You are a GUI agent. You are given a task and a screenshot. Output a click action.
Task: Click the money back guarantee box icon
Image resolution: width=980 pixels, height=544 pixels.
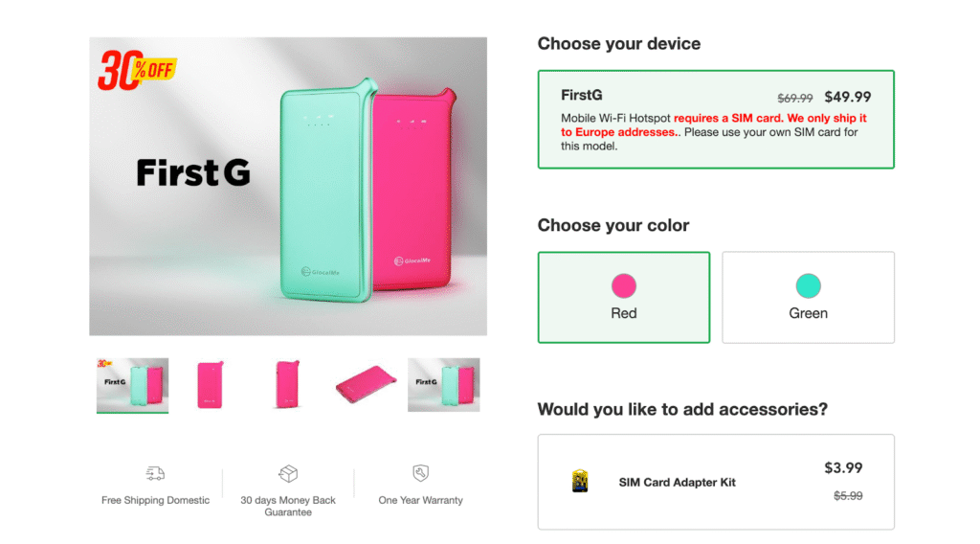coord(288,474)
